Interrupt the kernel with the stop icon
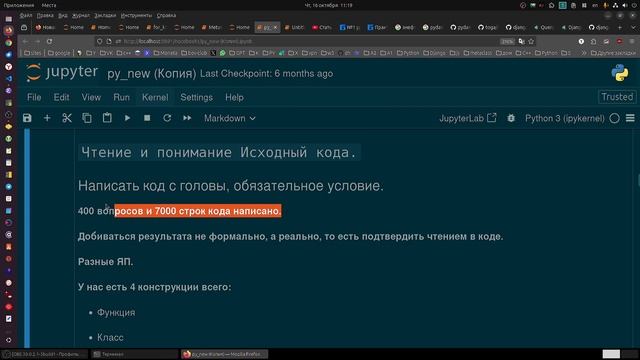Image resolution: width=640 pixels, height=360 pixels. pyautogui.click(x=147, y=118)
